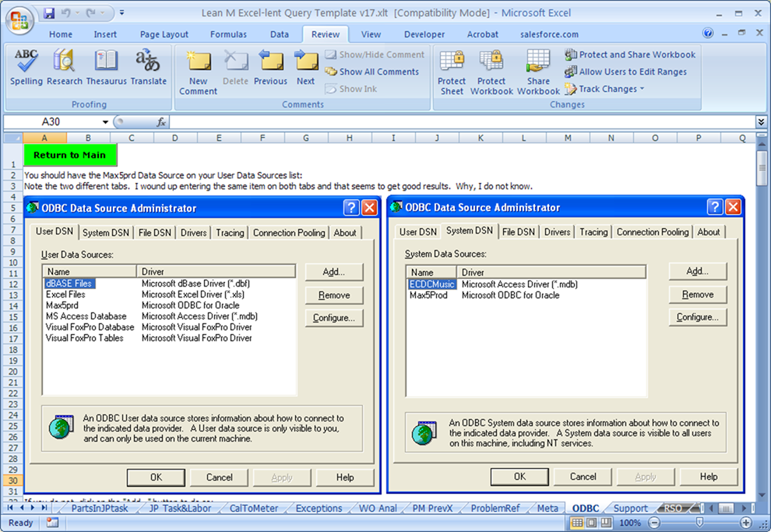Open the Name Box dropdown arrow

click(x=105, y=122)
